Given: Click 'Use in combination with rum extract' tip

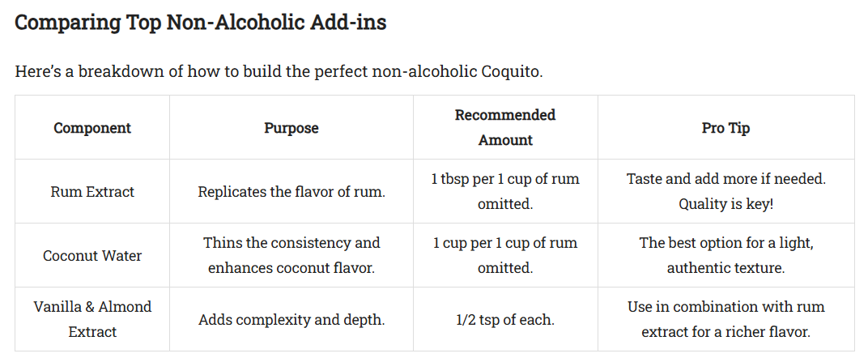Looking at the screenshot, I should pos(725,319).
